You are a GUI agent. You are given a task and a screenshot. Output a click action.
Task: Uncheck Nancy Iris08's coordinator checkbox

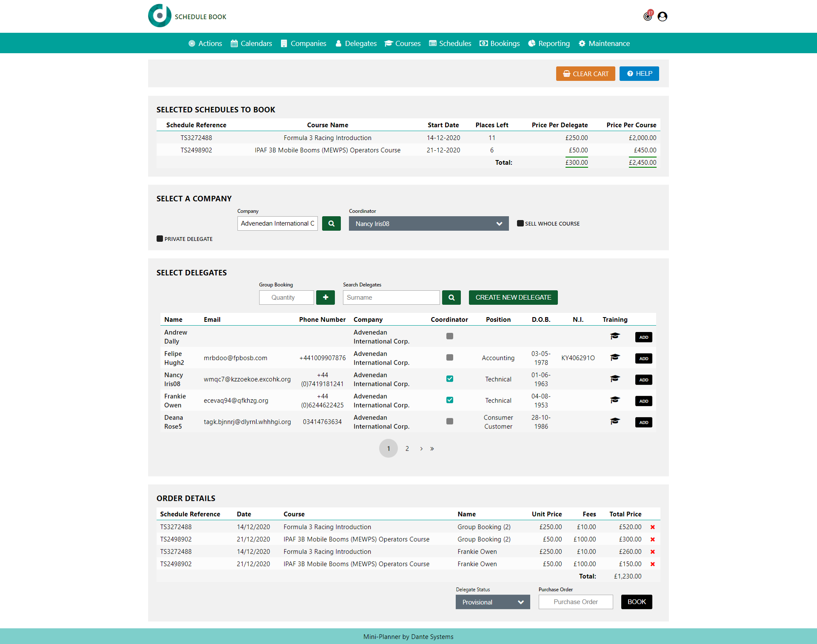(x=449, y=378)
